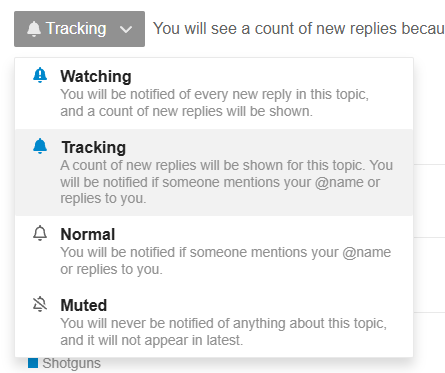Image resolution: width=445 pixels, height=373 pixels.
Task: Click the Muted crossed-out bell icon
Action: (40, 304)
